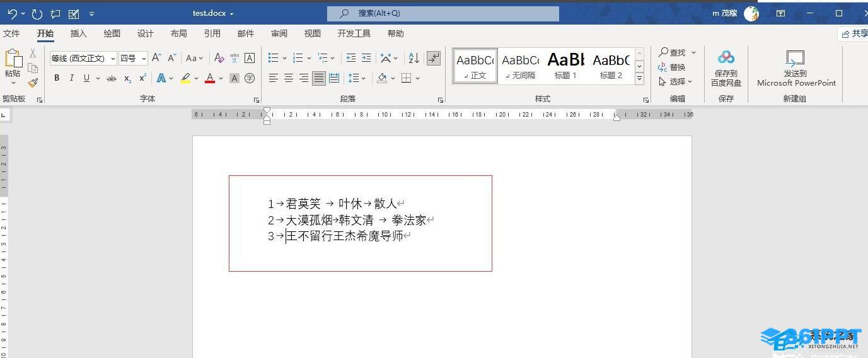Toggle show/hide paragraph marks
The height and width of the screenshot is (358, 868).
(x=433, y=58)
